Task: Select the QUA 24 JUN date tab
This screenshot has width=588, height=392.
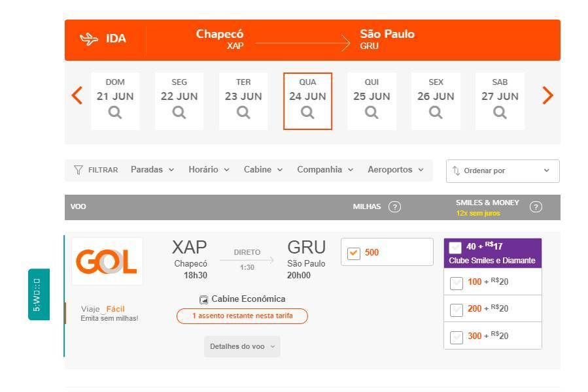Action: click(x=307, y=101)
